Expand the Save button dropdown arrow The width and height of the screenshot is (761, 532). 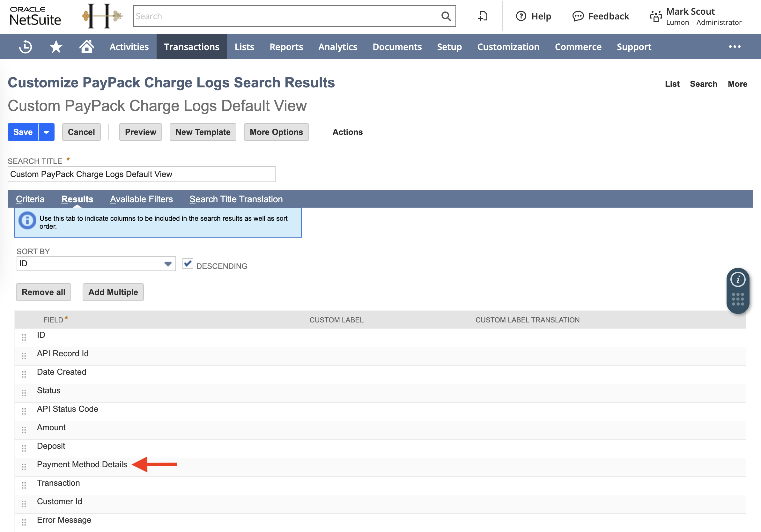(x=46, y=132)
